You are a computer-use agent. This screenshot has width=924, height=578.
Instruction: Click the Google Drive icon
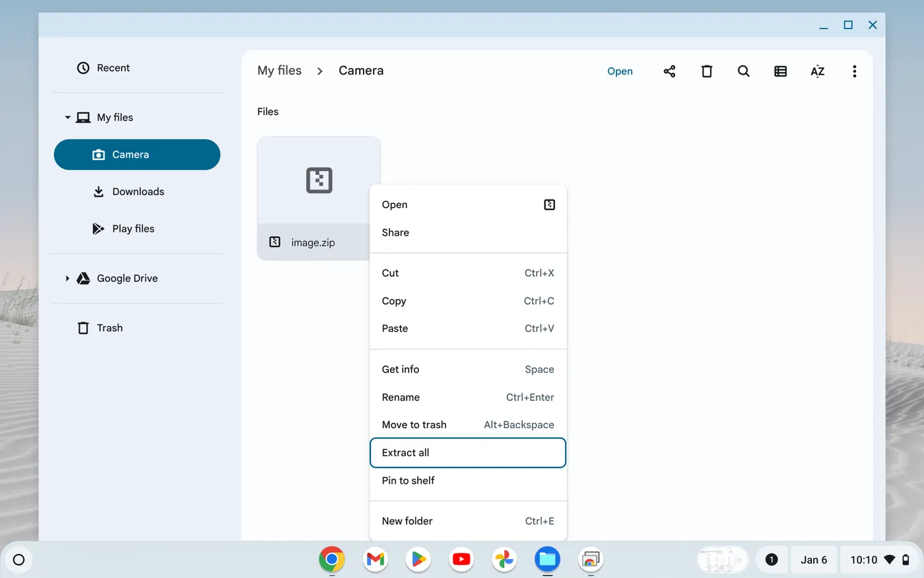pos(83,278)
